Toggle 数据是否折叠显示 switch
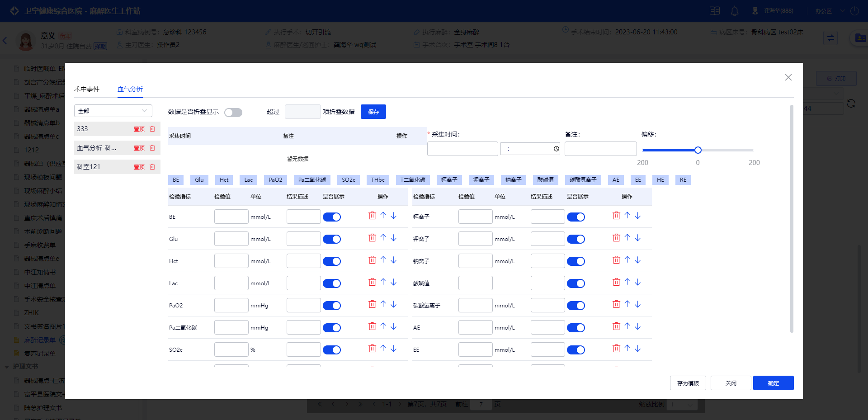This screenshot has width=868, height=420. pos(233,112)
